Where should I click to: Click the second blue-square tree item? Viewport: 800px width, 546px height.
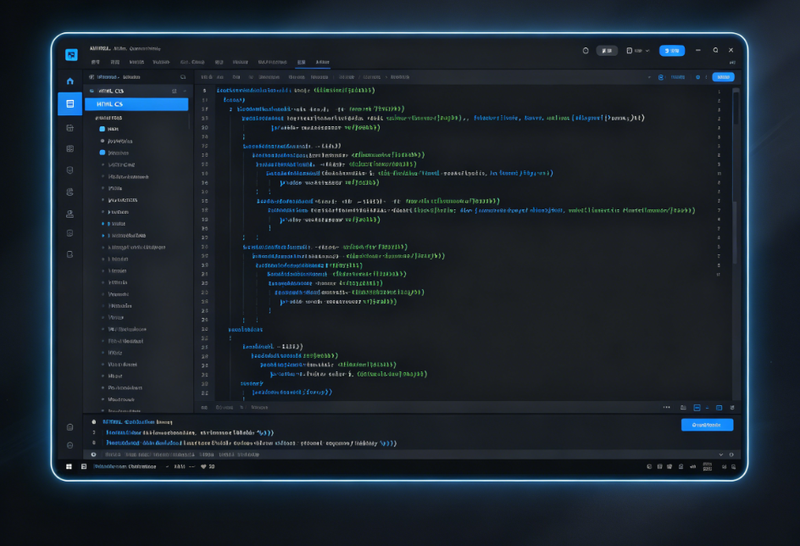102,153
